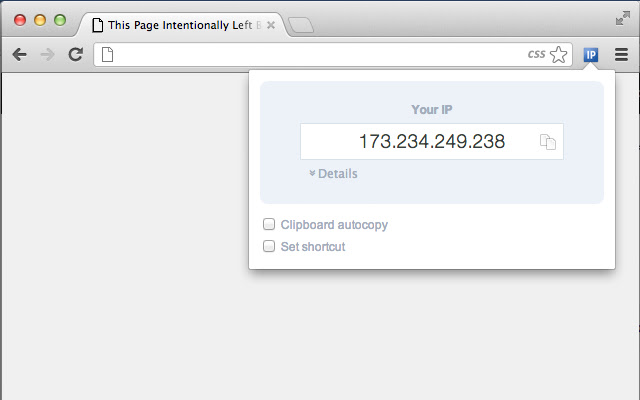This screenshot has width=640, height=400.
Task: Copy the IP address with clipboard icon
Action: point(548,142)
